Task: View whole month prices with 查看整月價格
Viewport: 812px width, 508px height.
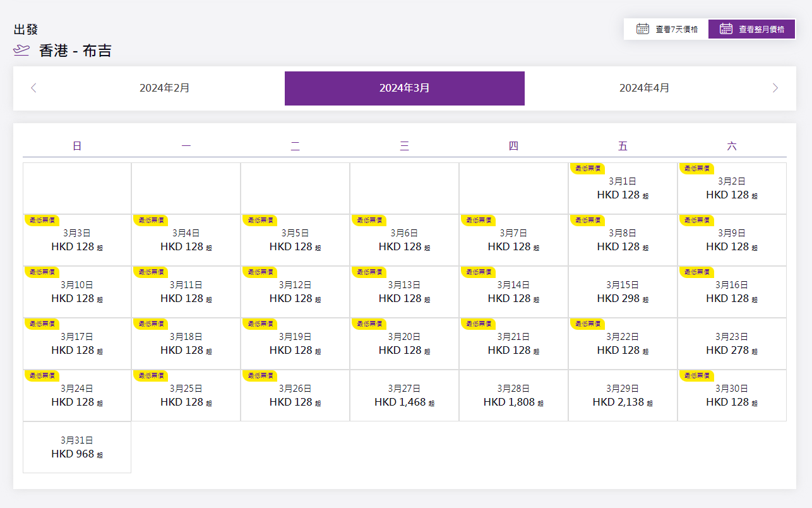Action: (751, 29)
